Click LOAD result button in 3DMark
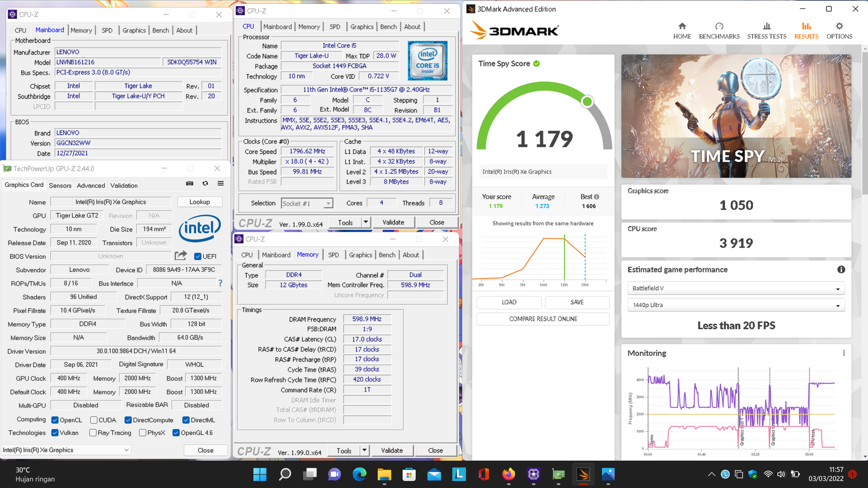 [509, 302]
